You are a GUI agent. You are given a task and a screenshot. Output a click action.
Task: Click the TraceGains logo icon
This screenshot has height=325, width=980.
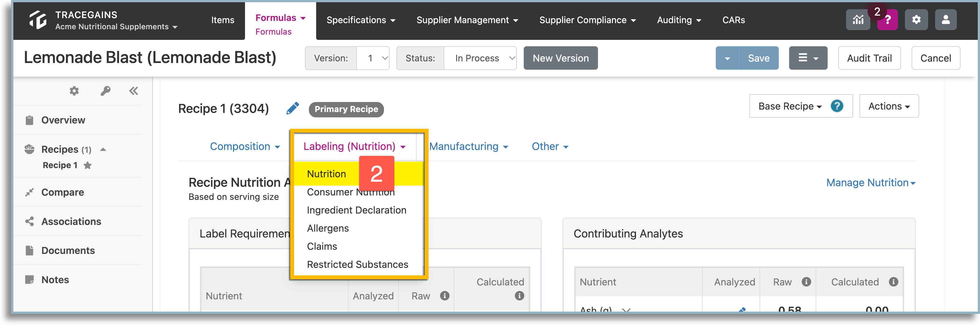[38, 20]
